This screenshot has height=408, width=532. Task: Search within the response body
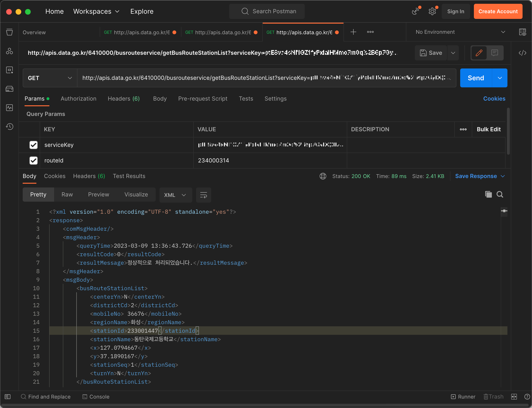[x=500, y=194]
